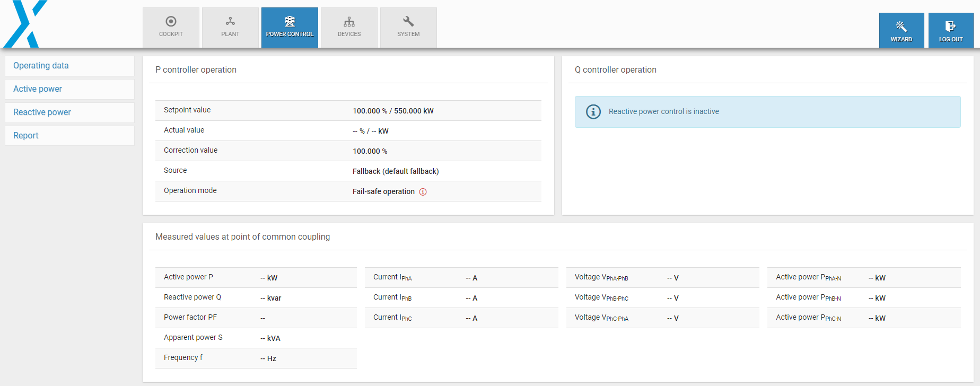Click the 'Frequency f' row label
This screenshot has width=980, height=386.
pyautogui.click(x=183, y=357)
